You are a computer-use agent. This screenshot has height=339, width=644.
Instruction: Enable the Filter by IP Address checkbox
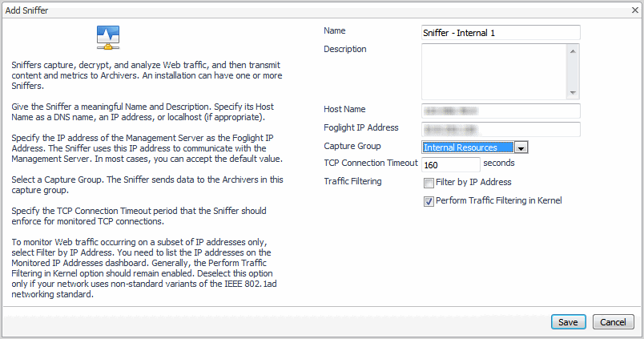click(x=429, y=183)
